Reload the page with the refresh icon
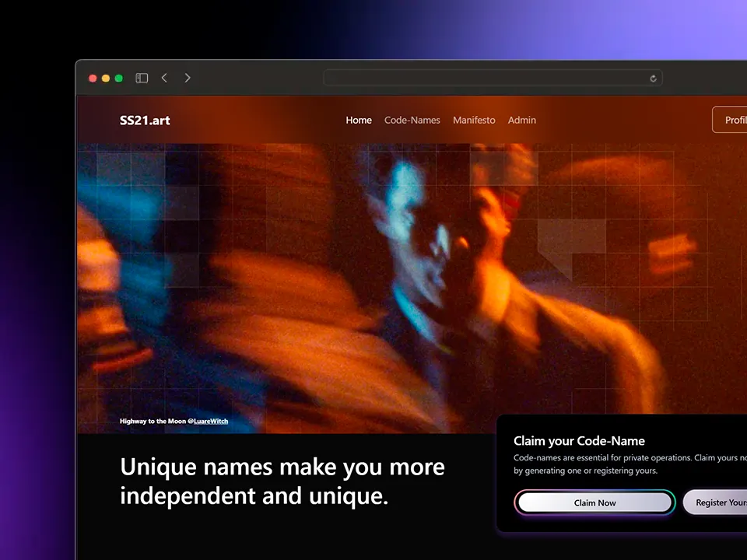The image size is (747, 560). 653,78
